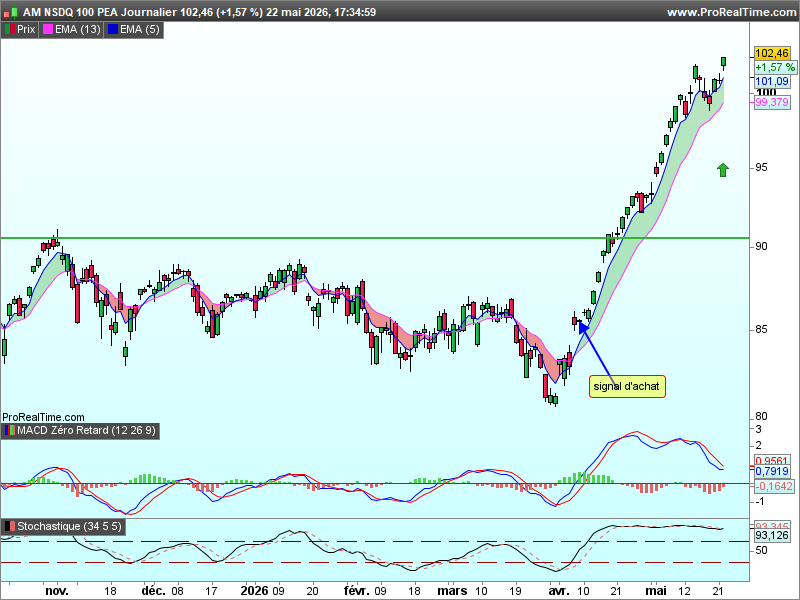
Task: Click the magenta 99,379 EMA value label
Action: point(771,102)
